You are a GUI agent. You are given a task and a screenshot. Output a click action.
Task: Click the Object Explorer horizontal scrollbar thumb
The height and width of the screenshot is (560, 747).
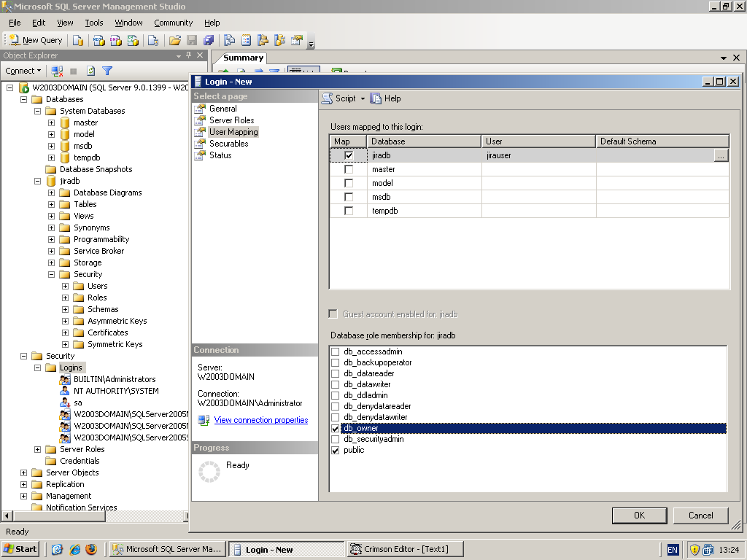(59, 516)
